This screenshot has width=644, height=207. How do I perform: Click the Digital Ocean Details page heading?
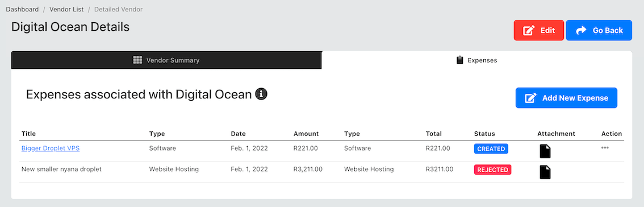70,27
